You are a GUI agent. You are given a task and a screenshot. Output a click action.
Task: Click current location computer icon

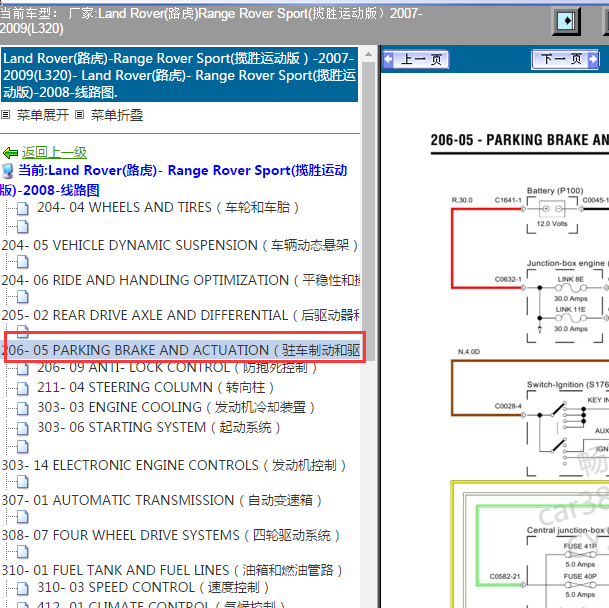[8, 171]
